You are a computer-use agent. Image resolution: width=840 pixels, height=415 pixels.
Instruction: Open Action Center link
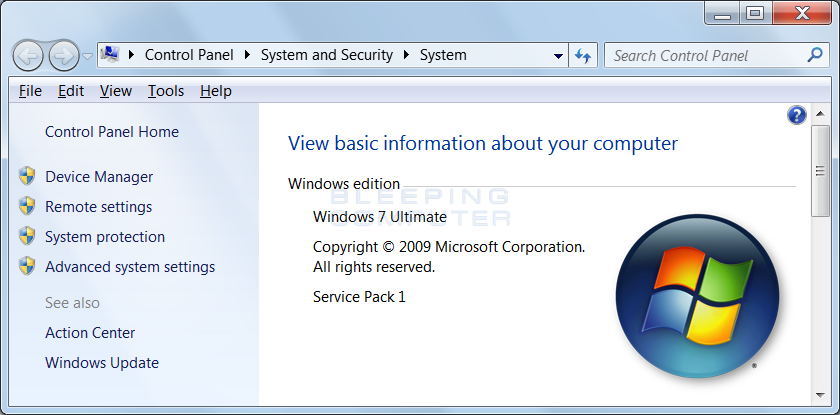coord(90,333)
